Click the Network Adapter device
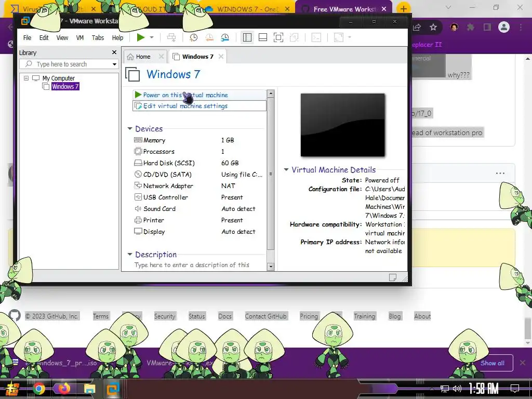532x399 pixels. tap(198, 186)
